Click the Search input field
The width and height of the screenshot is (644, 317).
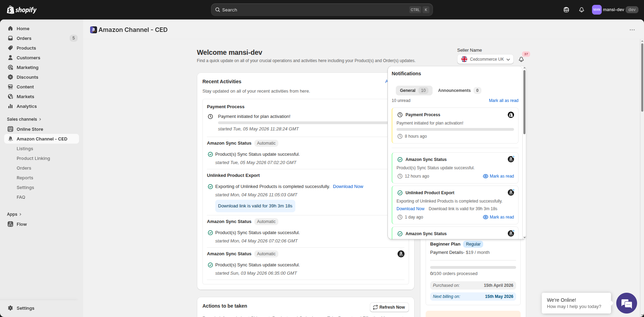322,10
